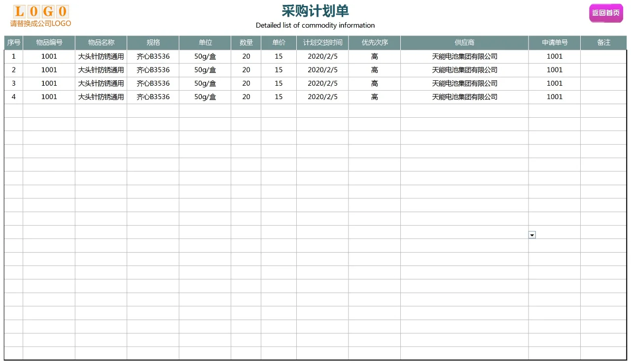The height and width of the screenshot is (364, 631).
Task: Select the 齐心B3536 spec cell in row 2
Action: [153, 69]
